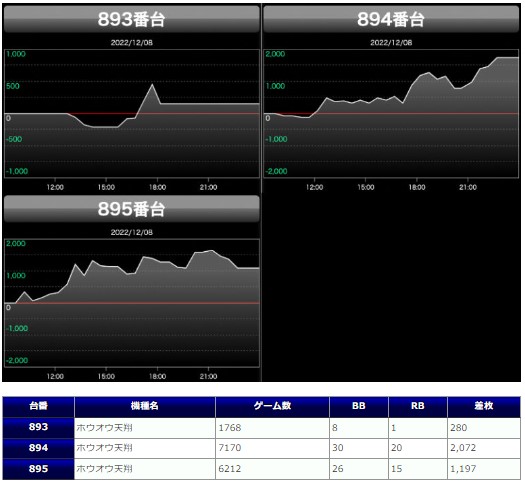This screenshot has height=483, width=525.
Task: Click the 894番台 header bar
Action: coord(391,19)
